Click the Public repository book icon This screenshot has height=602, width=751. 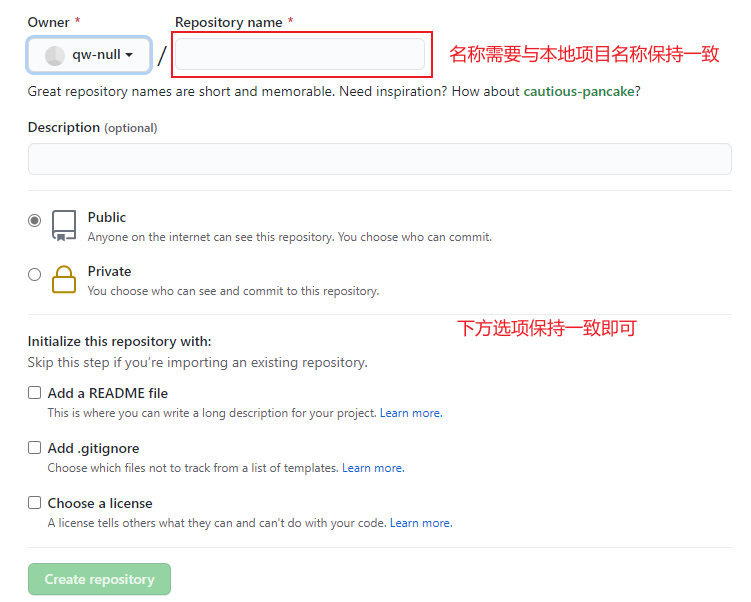(64, 226)
